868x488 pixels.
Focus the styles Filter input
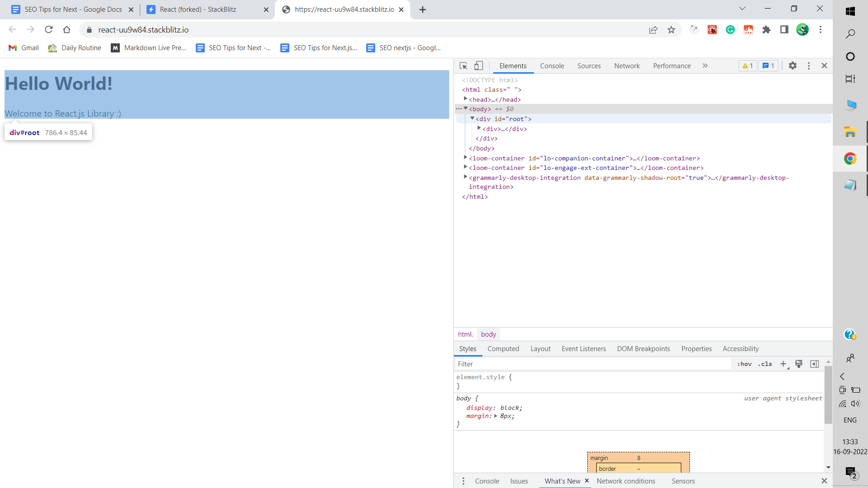[592, 364]
